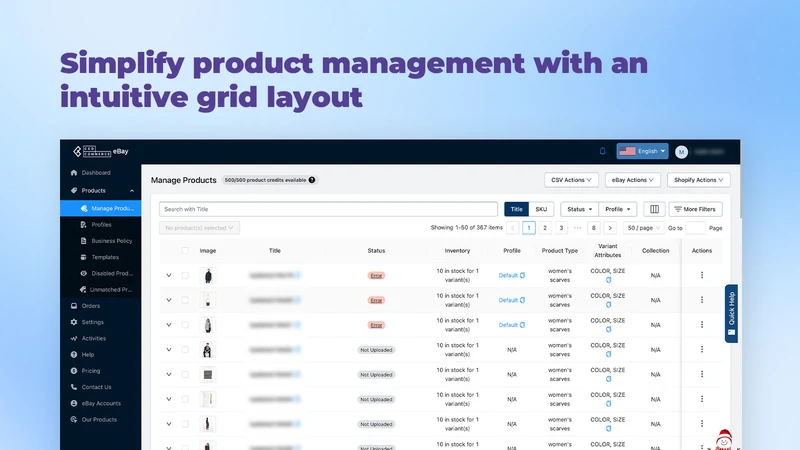Viewport: 800px width, 450px height.
Task: Open actions menu for sixth product row
Action: click(x=702, y=399)
